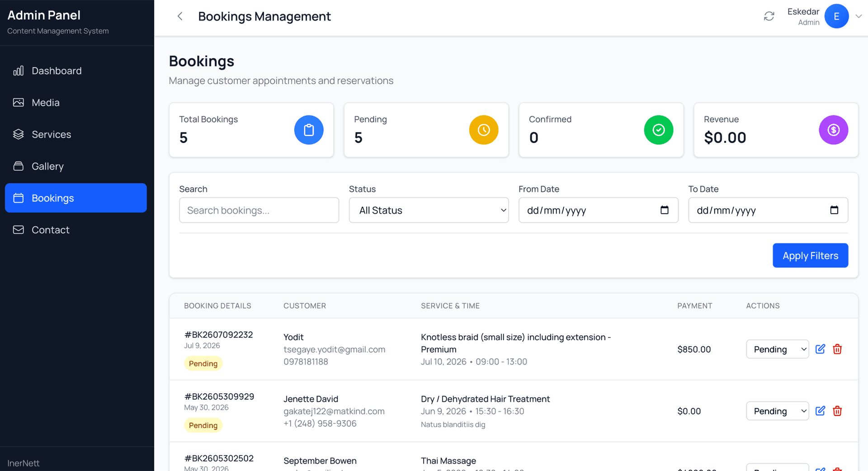Viewport: 868px width, 471px height.
Task: Click the Thai Massage service text
Action: tap(448, 461)
